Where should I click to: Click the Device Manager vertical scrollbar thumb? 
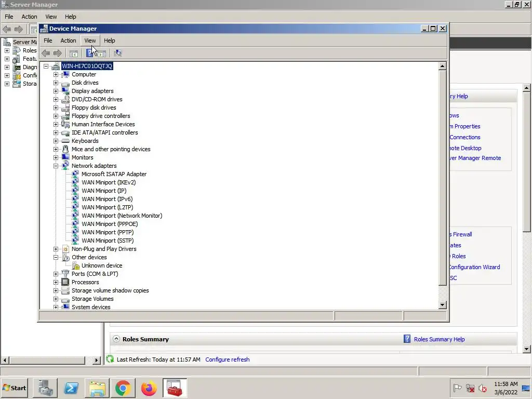[x=442, y=178]
